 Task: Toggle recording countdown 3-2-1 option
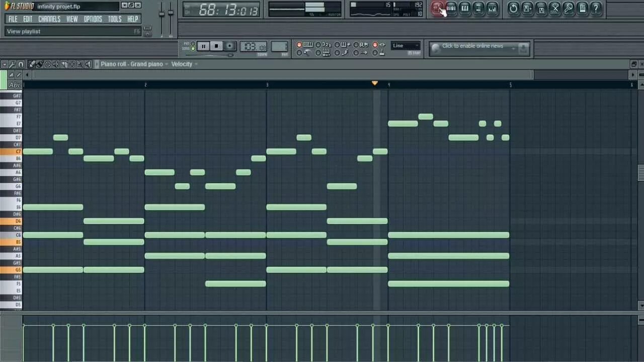(323, 45)
